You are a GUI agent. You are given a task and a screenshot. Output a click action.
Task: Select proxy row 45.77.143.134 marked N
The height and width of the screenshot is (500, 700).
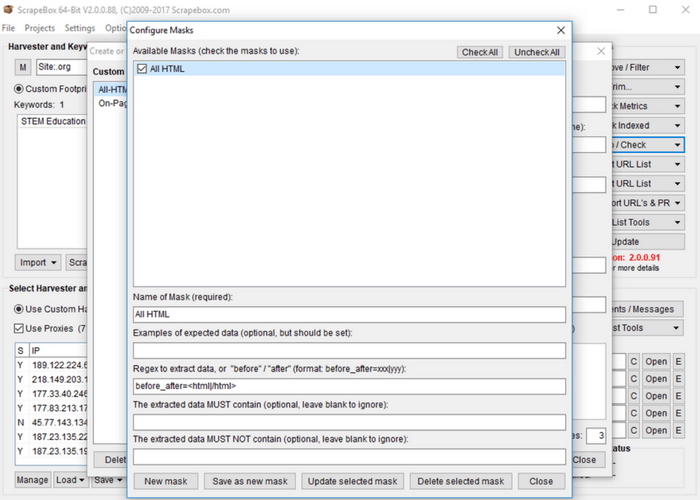click(x=51, y=422)
